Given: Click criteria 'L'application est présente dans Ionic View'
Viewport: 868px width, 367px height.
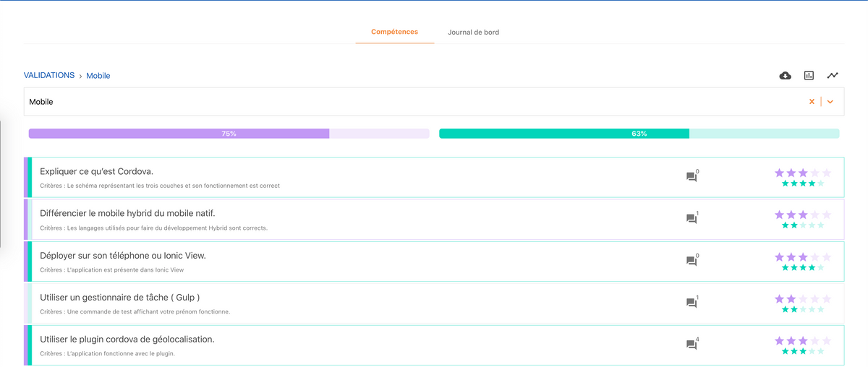Looking at the screenshot, I should coord(112,269).
